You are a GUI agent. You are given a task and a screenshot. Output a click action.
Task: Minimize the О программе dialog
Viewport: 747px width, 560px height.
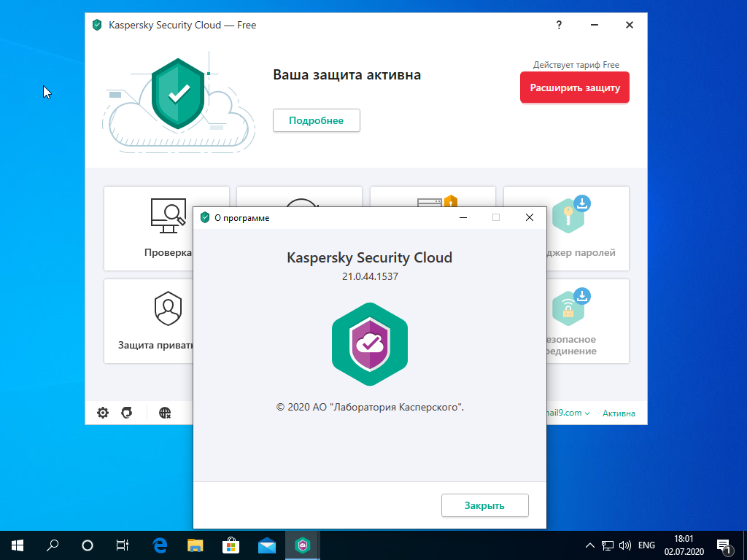pos(463,217)
